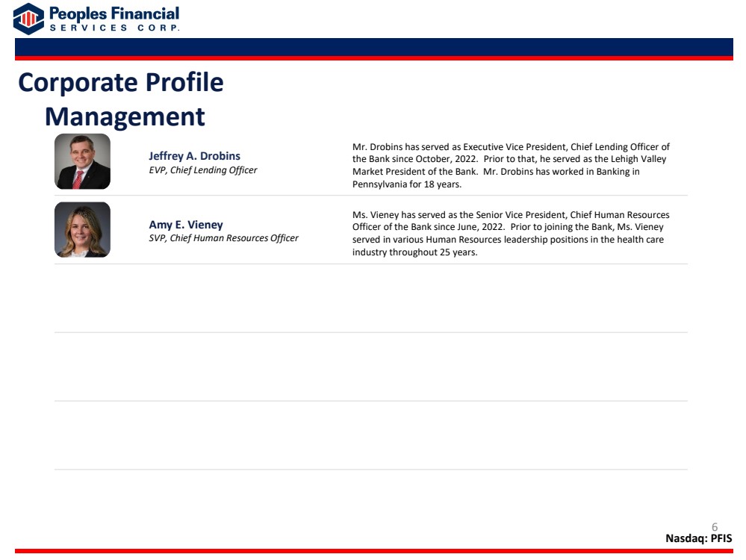The image size is (746, 560).
Task: Click the Nasdaq: PFIS ticker label
Action: 698,538
